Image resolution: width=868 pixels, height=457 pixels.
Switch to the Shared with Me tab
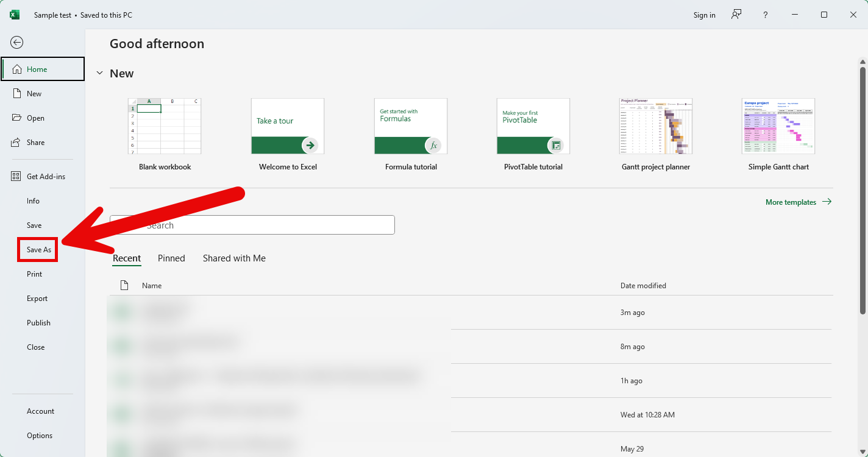(x=234, y=258)
